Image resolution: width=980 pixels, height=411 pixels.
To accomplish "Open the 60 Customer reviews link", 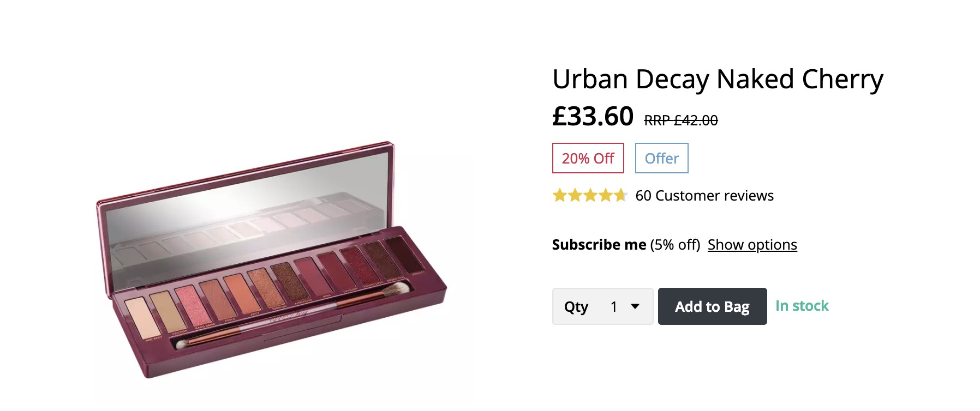I will point(704,196).
